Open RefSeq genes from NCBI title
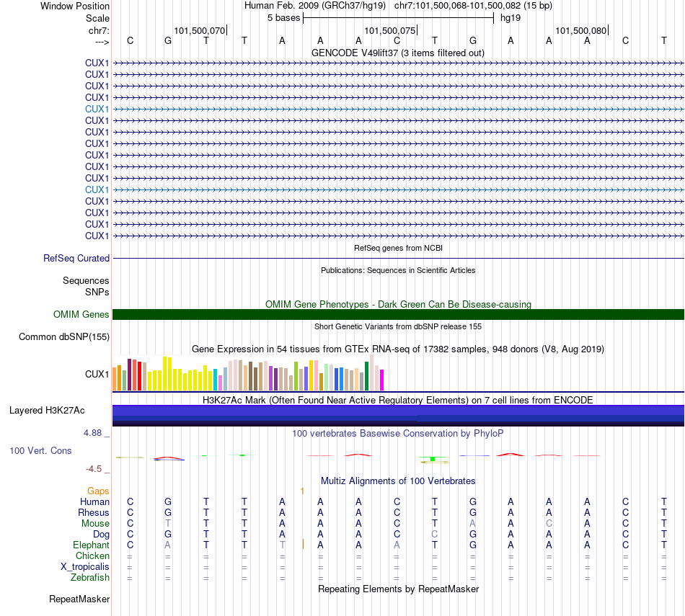The width and height of the screenshot is (685, 616). pos(398,248)
